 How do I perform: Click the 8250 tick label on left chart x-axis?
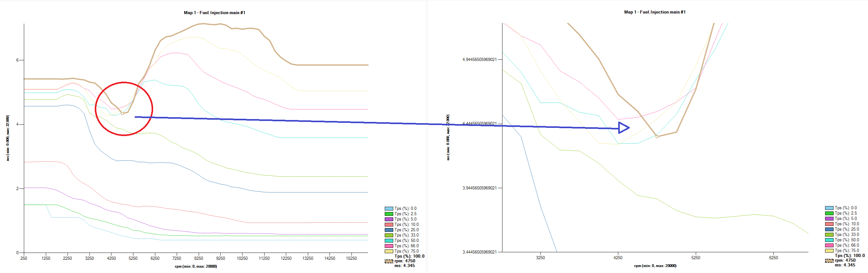coord(198,259)
